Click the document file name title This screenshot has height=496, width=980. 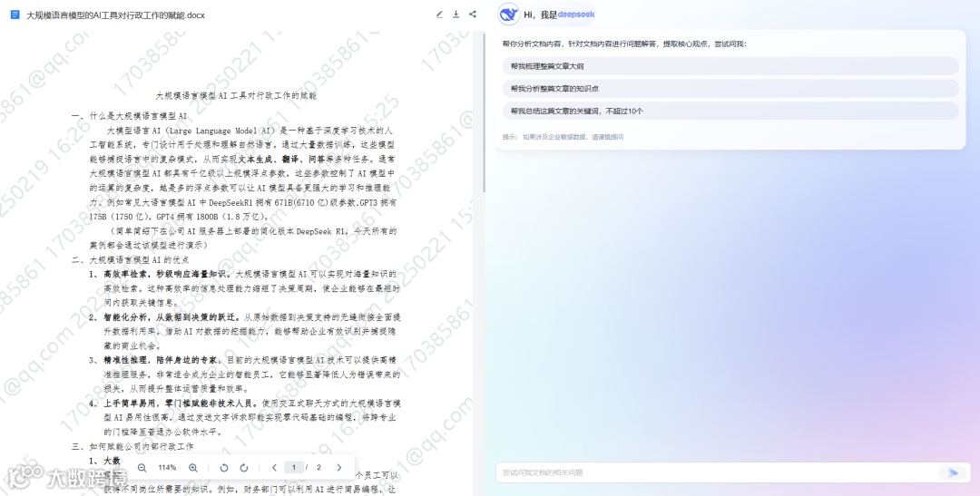coord(115,15)
